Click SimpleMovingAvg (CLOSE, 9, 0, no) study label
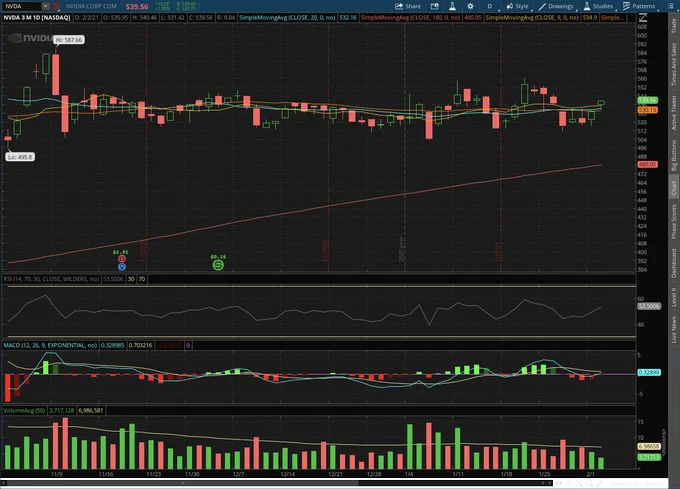This screenshot has height=489, width=680. tap(532, 18)
